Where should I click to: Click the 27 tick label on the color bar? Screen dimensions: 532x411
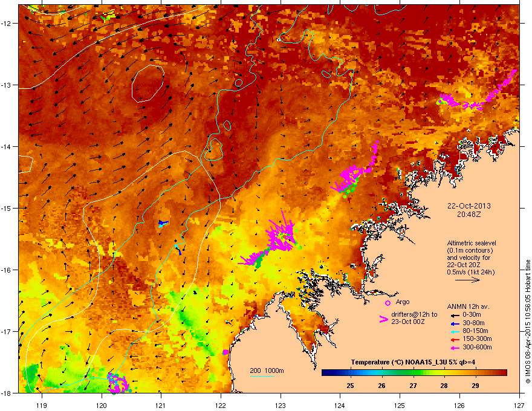point(413,386)
